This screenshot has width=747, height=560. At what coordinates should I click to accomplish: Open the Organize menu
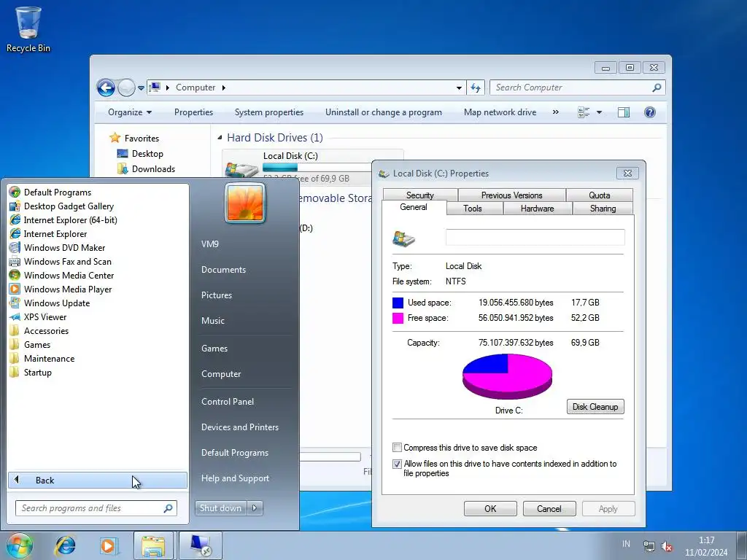tap(130, 112)
